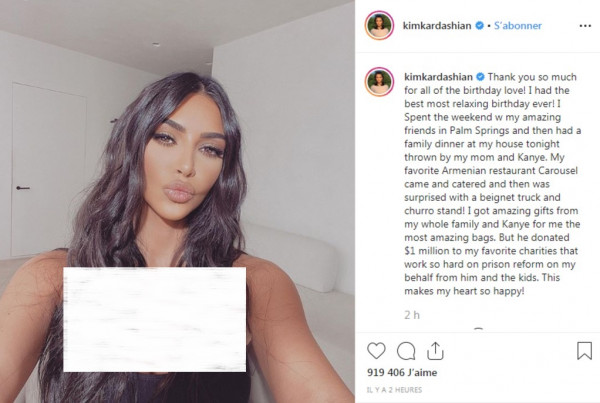The width and height of the screenshot is (600, 403).
Task: Open the three-dot more options menu
Action: [x=585, y=26]
